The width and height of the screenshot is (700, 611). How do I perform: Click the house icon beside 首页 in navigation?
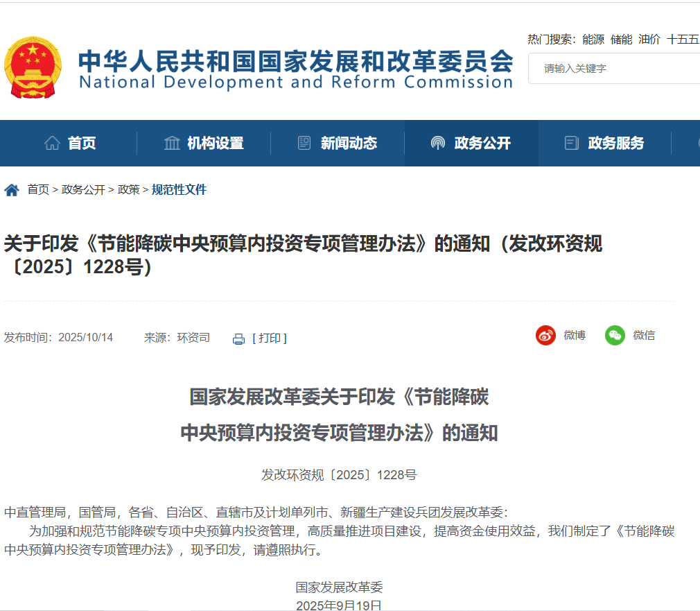52,144
